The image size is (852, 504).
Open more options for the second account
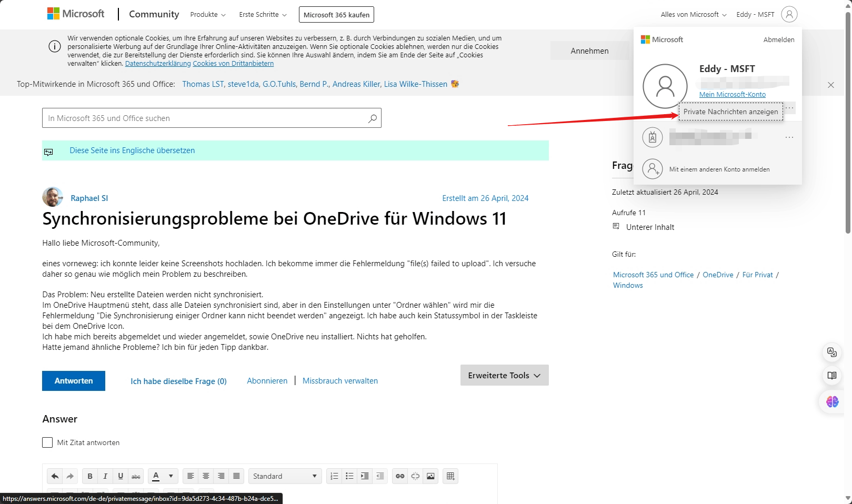[789, 137]
